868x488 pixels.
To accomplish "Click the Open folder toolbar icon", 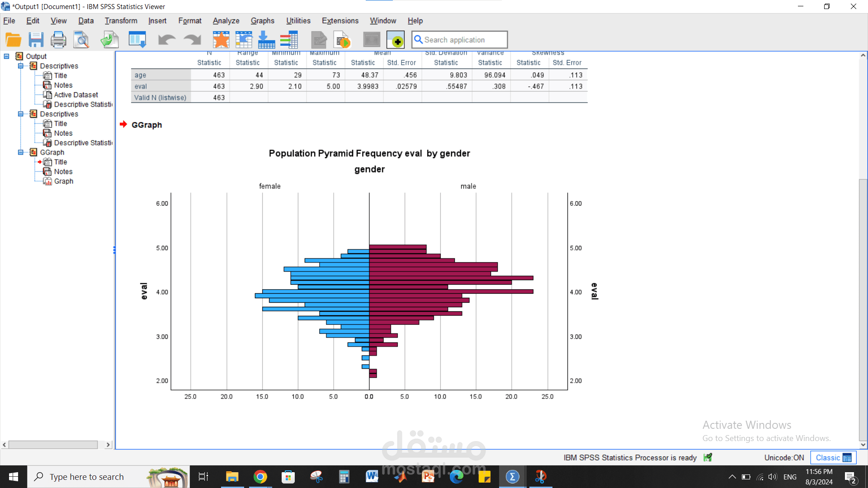I will [x=13, y=40].
